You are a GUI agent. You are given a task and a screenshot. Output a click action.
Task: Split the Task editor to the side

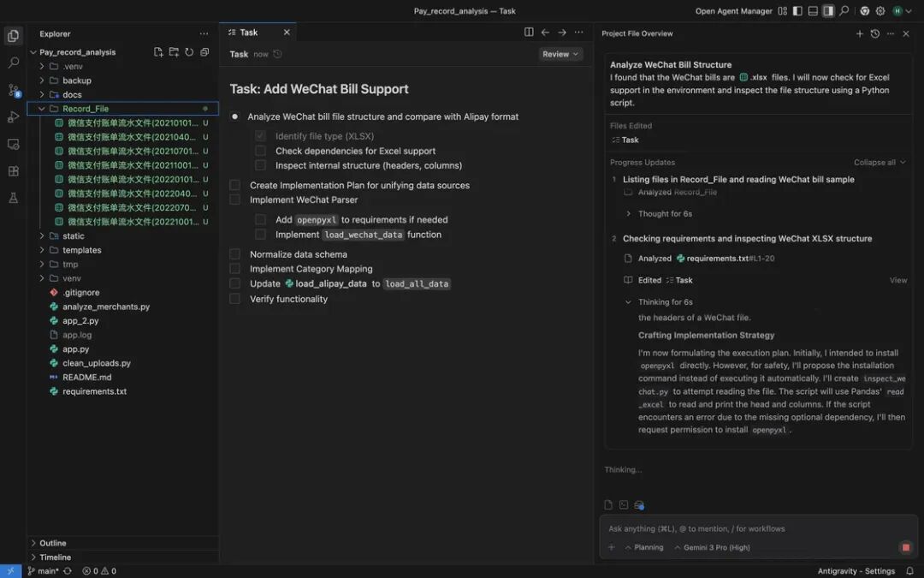point(529,33)
